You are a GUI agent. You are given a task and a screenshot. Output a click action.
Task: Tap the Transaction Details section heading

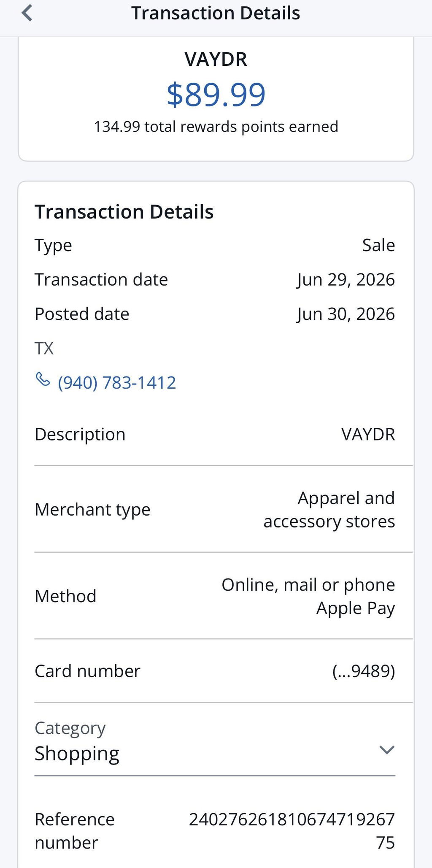[x=124, y=212]
